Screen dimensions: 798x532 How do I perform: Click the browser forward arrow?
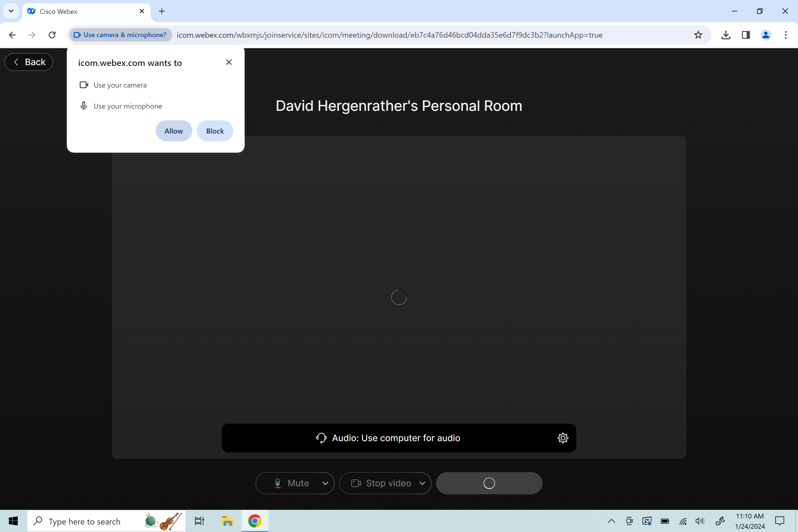point(32,35)
